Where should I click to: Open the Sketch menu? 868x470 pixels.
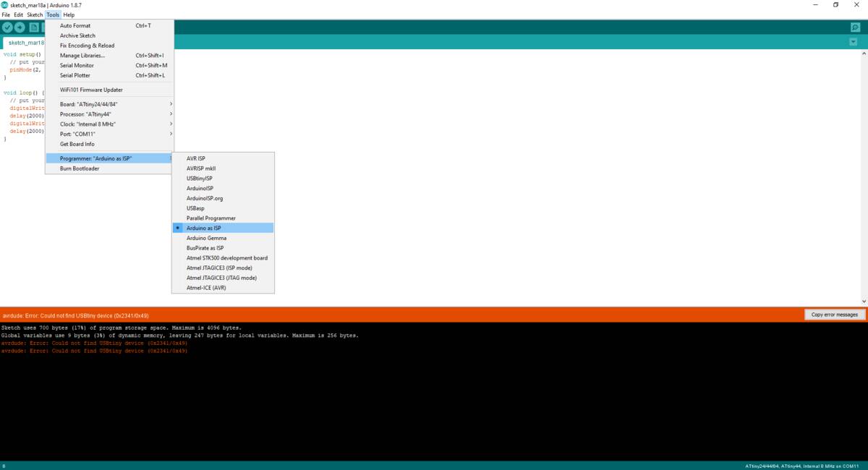35,14
